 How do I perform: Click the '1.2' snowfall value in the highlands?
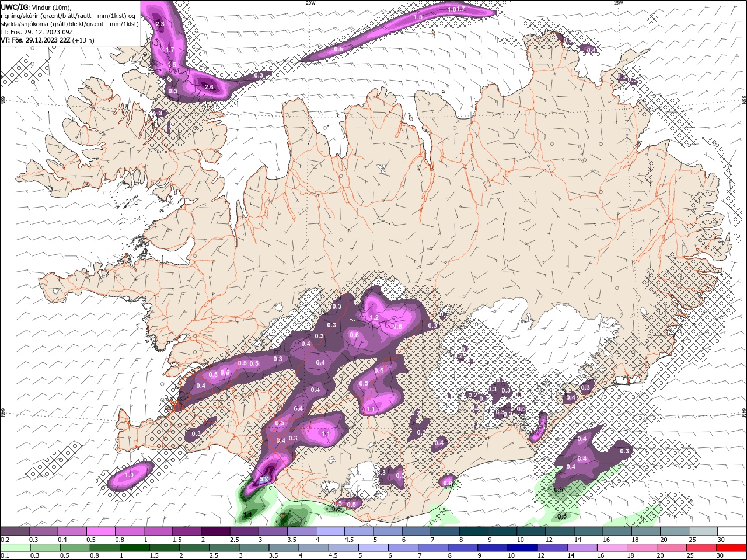375,317
